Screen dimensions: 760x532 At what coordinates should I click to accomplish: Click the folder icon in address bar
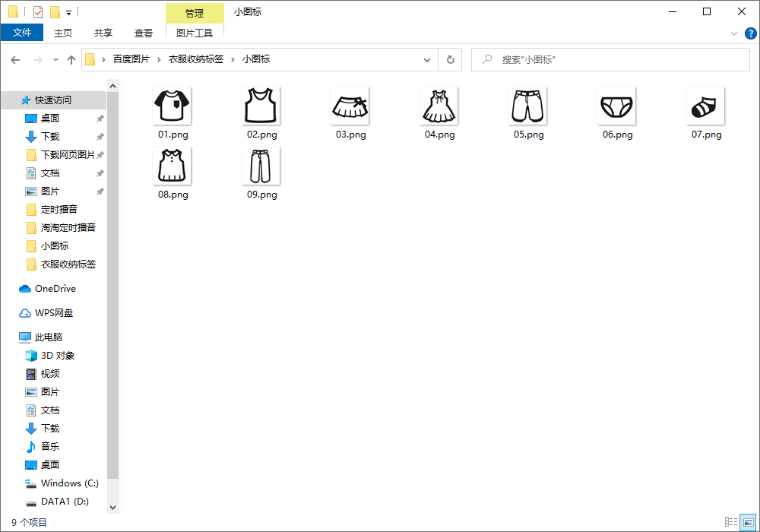90,59
